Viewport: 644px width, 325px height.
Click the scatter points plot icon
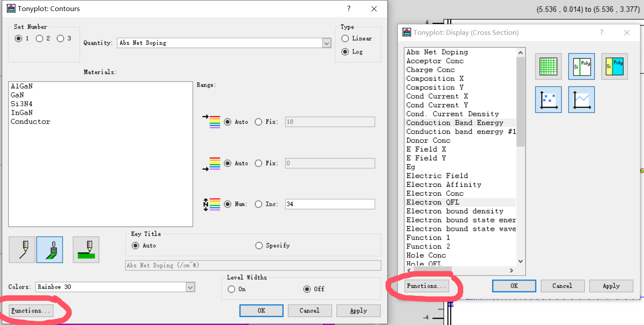pyautogui.click(x=548, y=99)
